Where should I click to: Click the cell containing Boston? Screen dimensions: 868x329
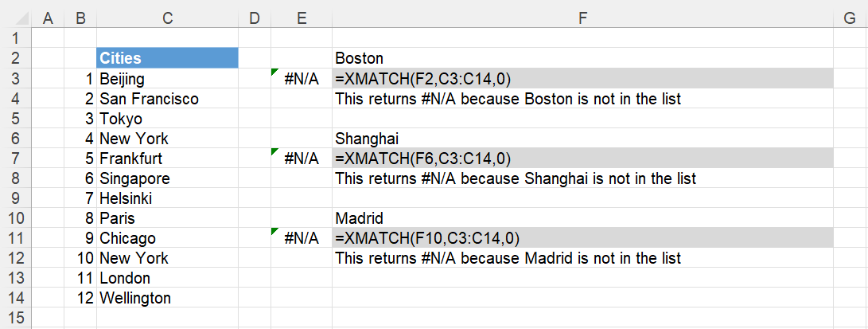point(582,58)
